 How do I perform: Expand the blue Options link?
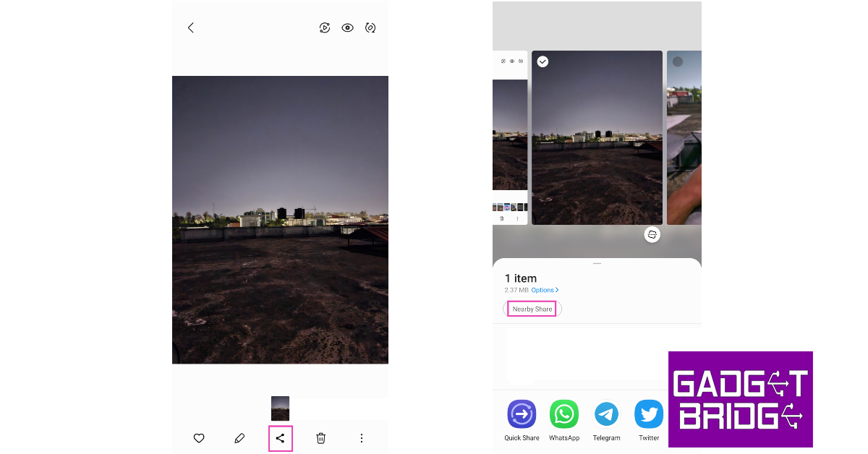545,290
